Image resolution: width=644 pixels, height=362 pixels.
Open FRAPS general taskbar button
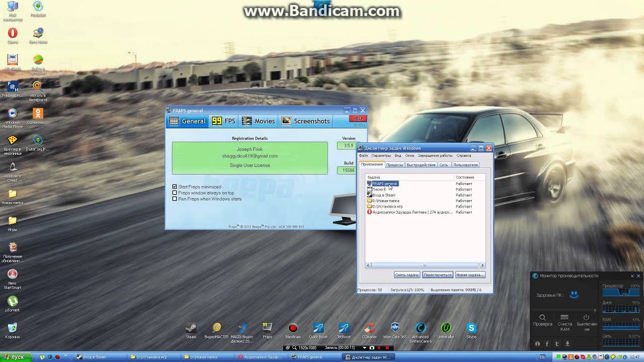(314, 357)
